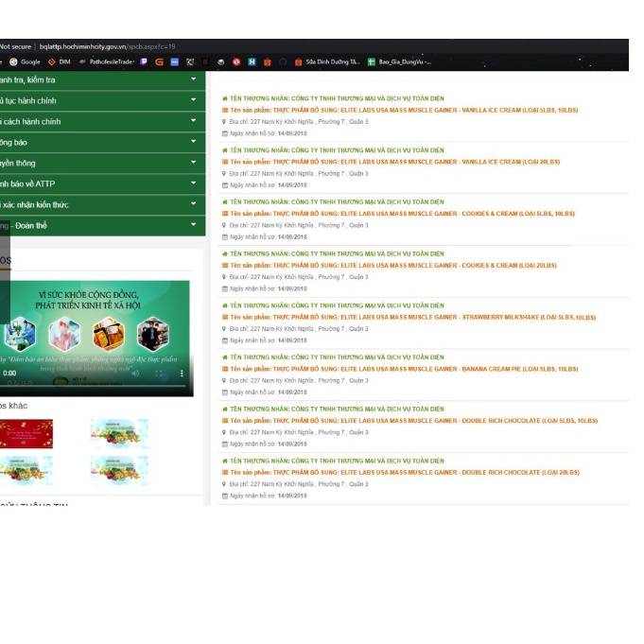This screenshot has width=644, height=644.
Task: Click 'Tên thương nhân' line above Strawberry Milkshake product
Action: [337, 305]
